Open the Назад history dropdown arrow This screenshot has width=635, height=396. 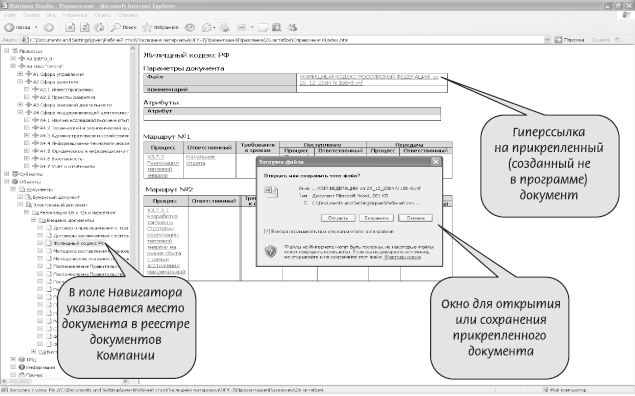pyautogui.click(x=36, y=27)
